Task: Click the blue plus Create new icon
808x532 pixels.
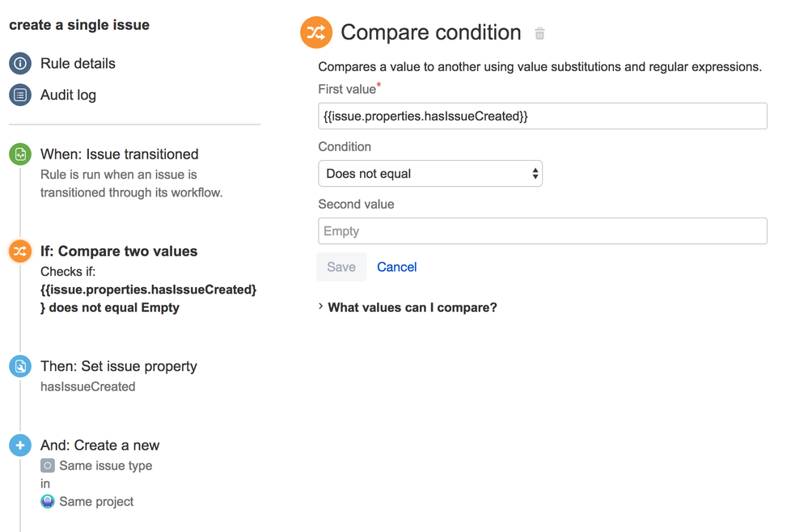Action: [x=20, y=445]
